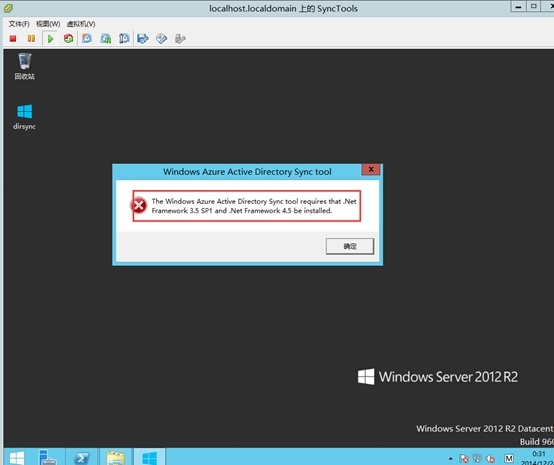Click the Action Center flag tray icon
This screenshot has height=465, width=554.
coord(464,458)
